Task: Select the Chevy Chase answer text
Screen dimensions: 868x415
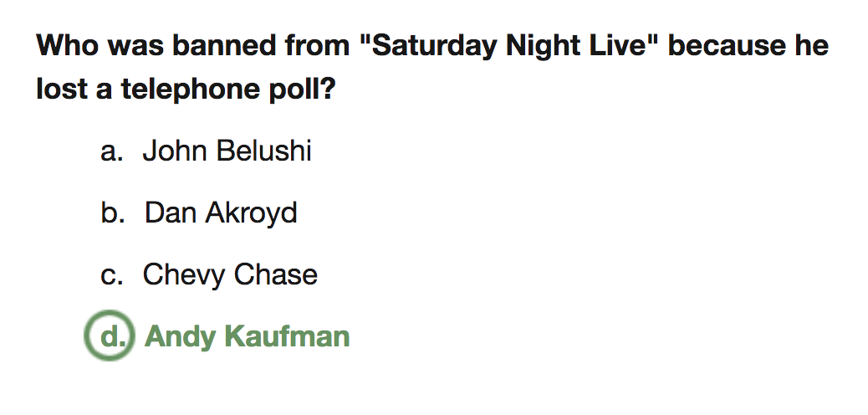Action: pyautogui.click(x=230, y=274)
